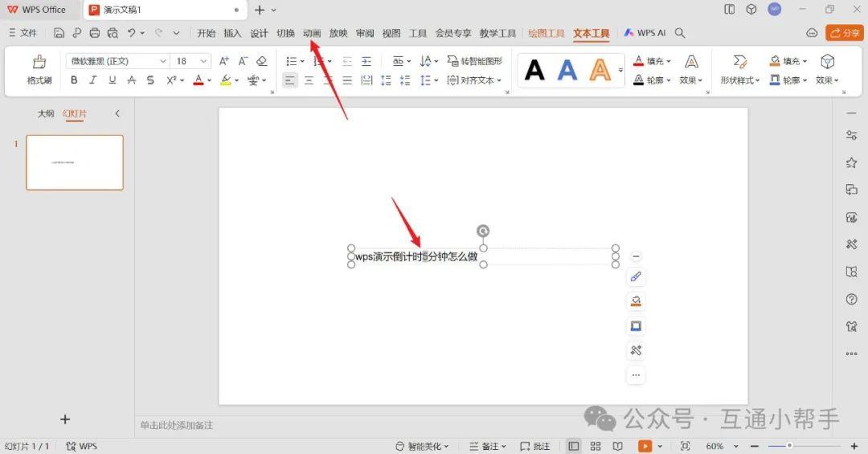Screen dimensions: 868x454
Task: Click the font color red A swatch
Action: click(199, 80)
